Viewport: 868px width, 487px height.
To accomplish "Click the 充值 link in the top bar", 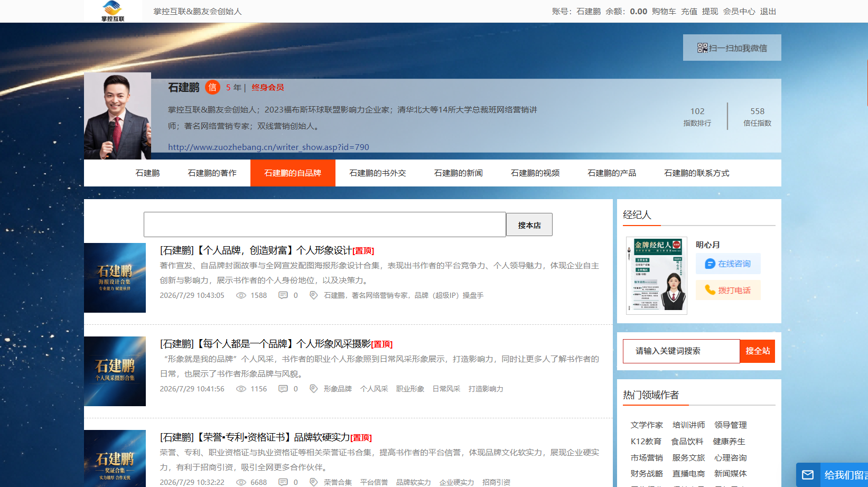I will 689,12.
